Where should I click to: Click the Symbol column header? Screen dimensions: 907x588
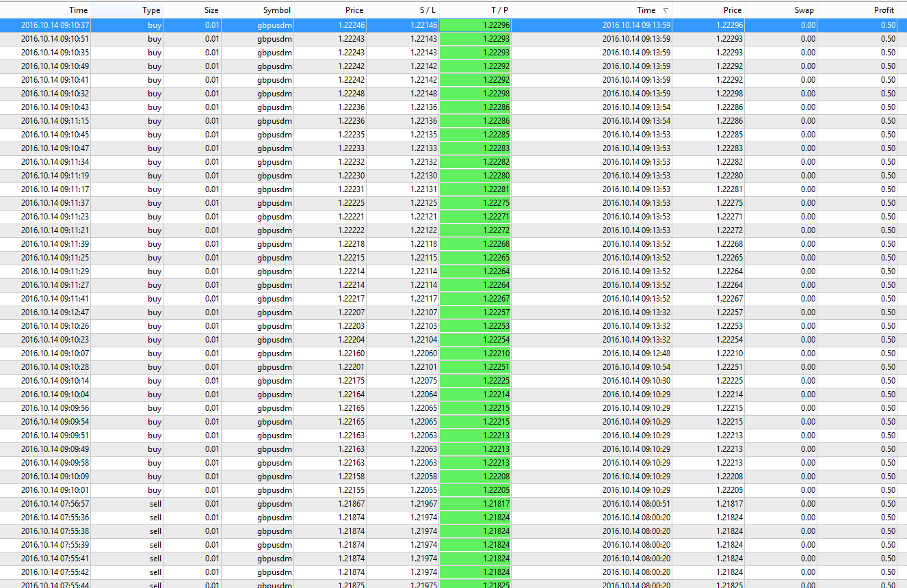(258, 10)
